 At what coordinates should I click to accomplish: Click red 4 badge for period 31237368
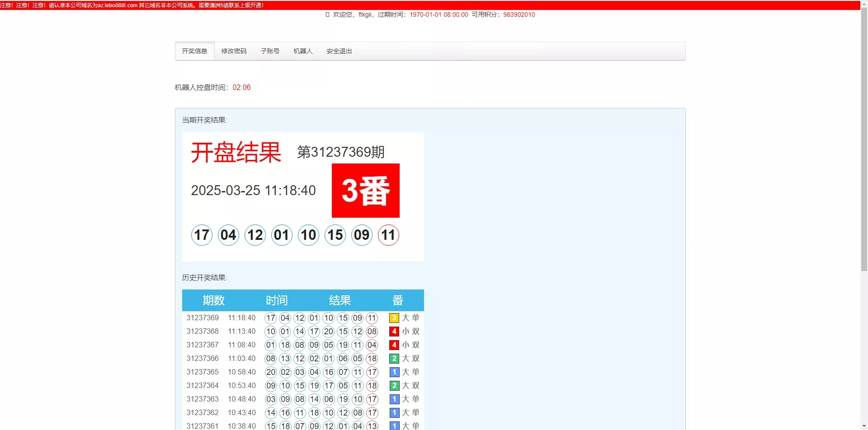click(x=394, y=331)
